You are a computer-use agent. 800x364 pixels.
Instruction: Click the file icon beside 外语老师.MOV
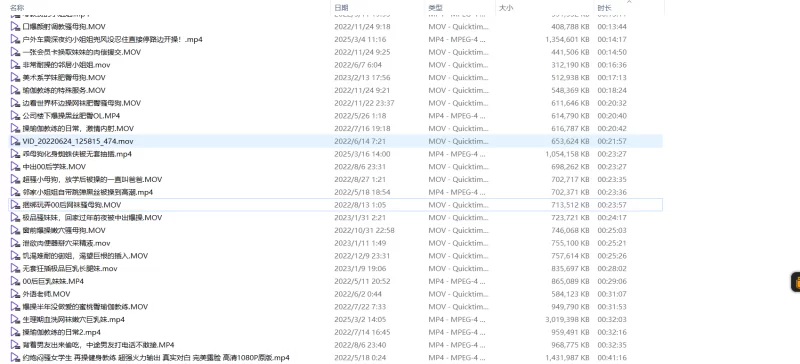click(x=15, y=294)
